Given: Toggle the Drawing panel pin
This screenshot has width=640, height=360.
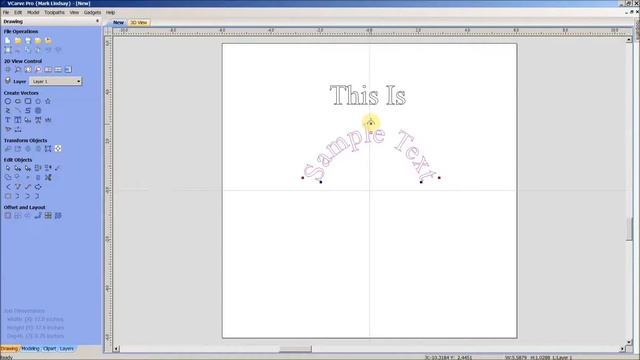Looking at the screenshot, I should tap(97, 21).
